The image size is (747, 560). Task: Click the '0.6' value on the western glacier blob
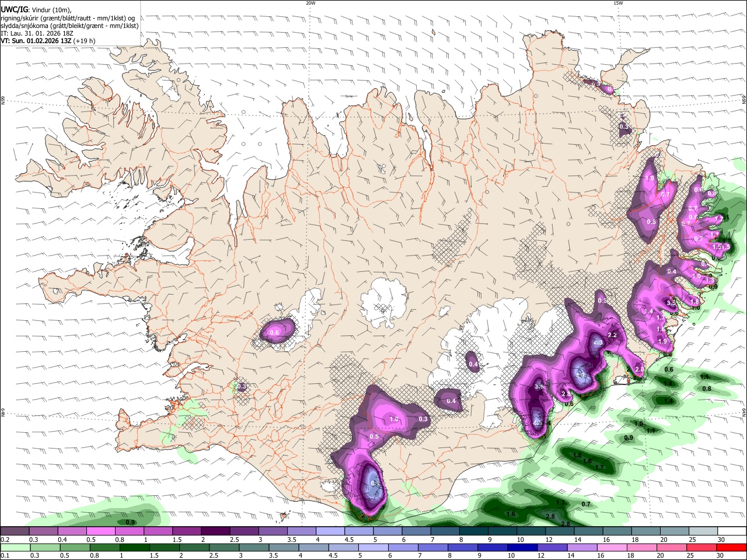(x=274, y=332)
